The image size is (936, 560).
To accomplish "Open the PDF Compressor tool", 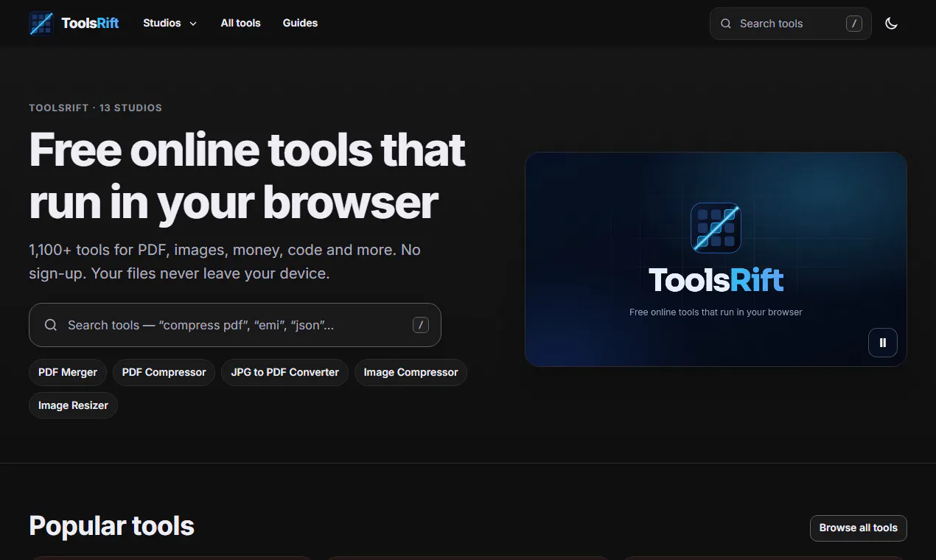I will (x=164, y=372).
